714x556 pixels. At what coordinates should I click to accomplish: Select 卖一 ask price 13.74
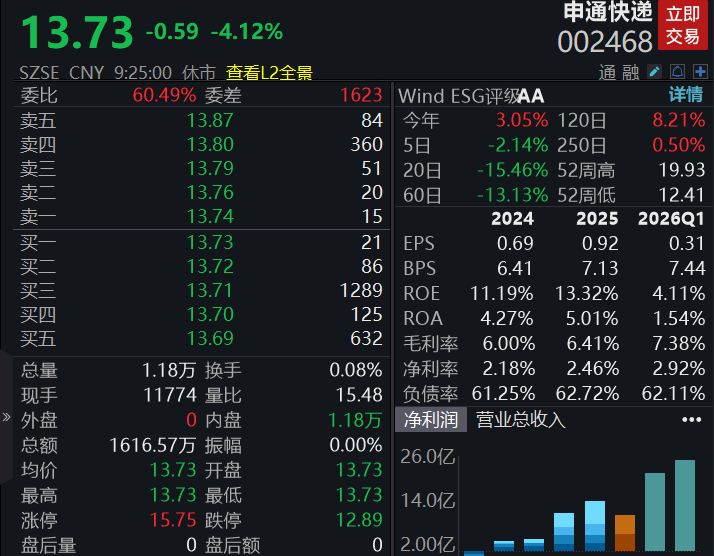pos(210,216)
